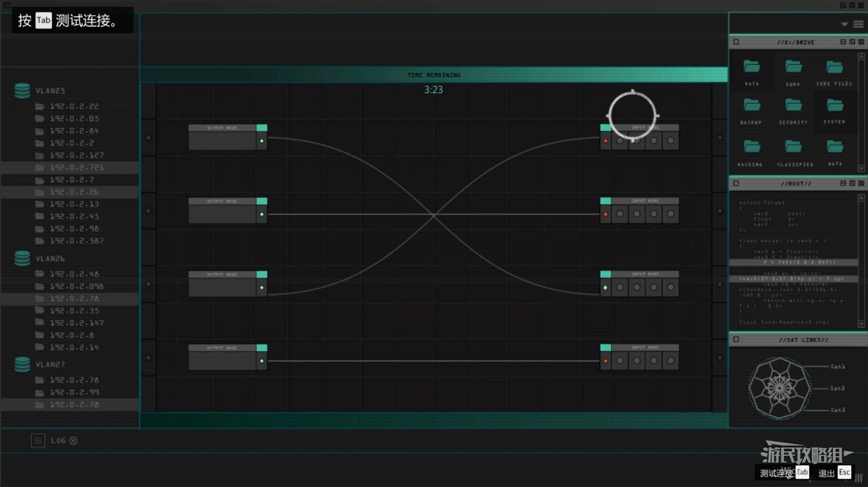Screen dimensions: 868x487
Task: Select host 192.0.2.147 under VLAN26
Action: point(77,322)
